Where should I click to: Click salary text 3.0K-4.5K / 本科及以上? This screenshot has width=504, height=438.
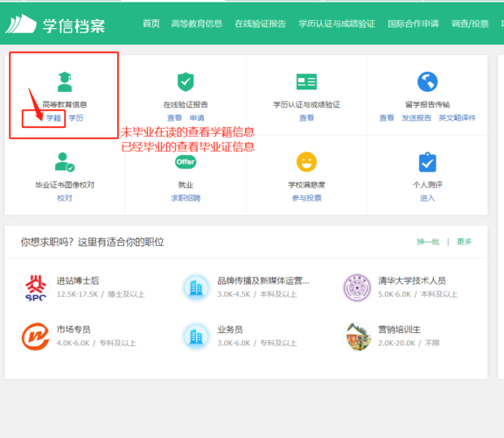[x=257, y=294]
